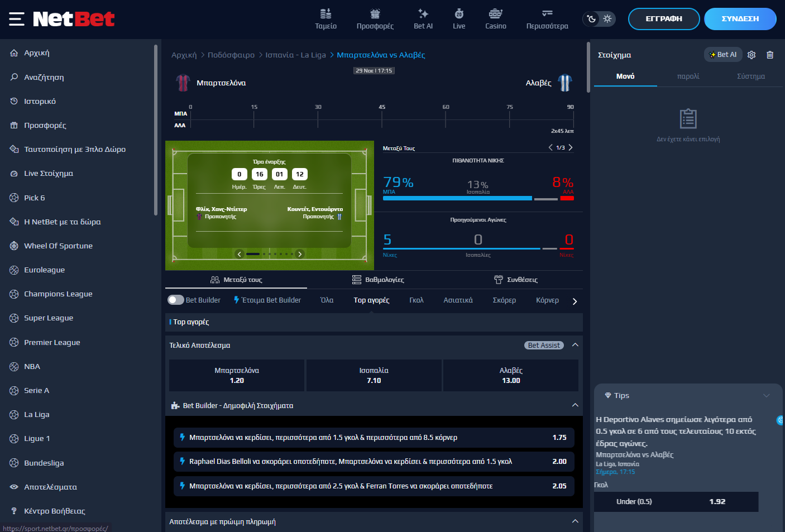
Task: Clear betslip with trash icon
Action: pyautogui.click(x=770, y=55)
